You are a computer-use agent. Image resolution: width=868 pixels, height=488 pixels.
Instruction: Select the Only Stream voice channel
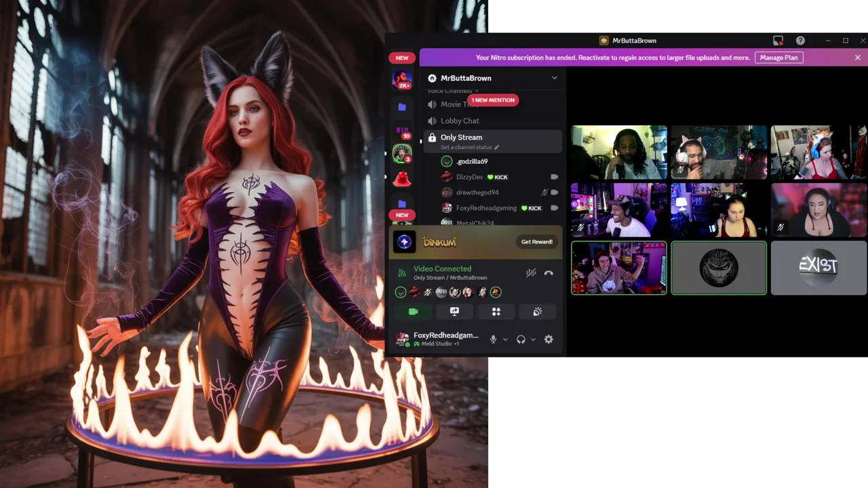pos(492,141)
